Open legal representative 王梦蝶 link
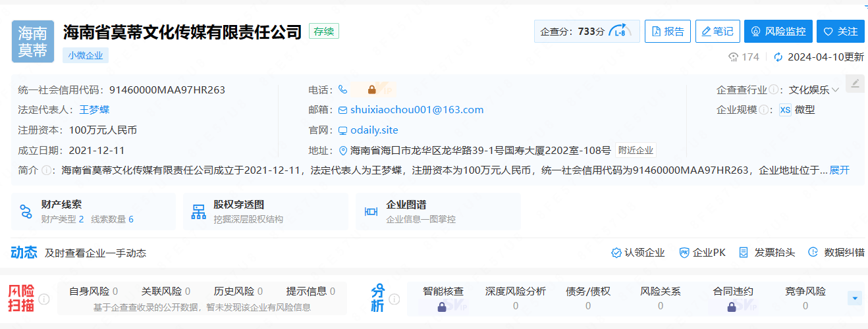The image size is (868, 329). 94,110
